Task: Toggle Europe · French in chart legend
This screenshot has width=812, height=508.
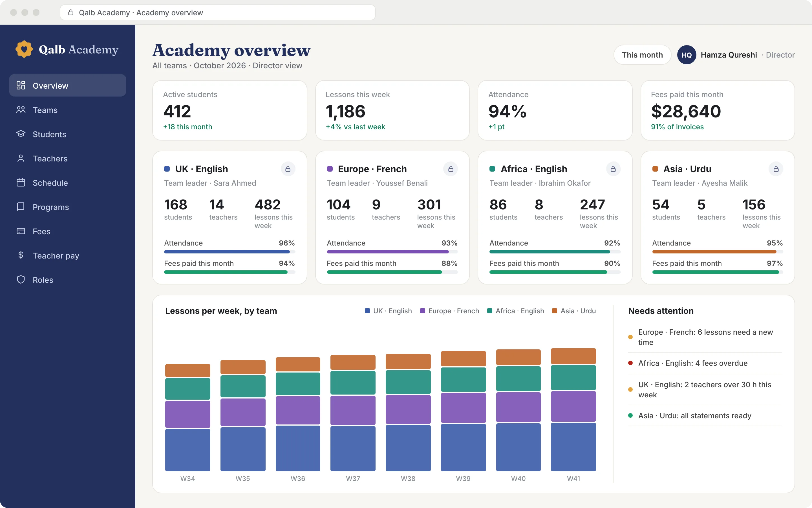Action: click(x=450, y=311)
